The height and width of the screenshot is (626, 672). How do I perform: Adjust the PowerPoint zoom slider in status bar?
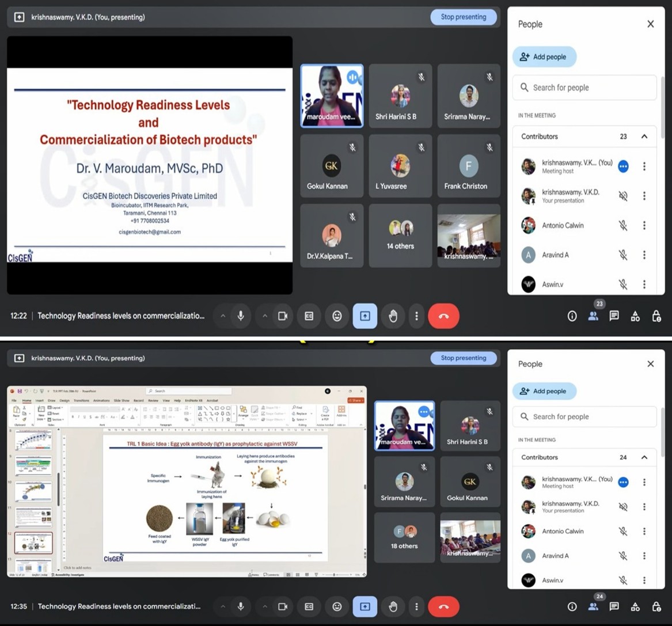[335, 575]
